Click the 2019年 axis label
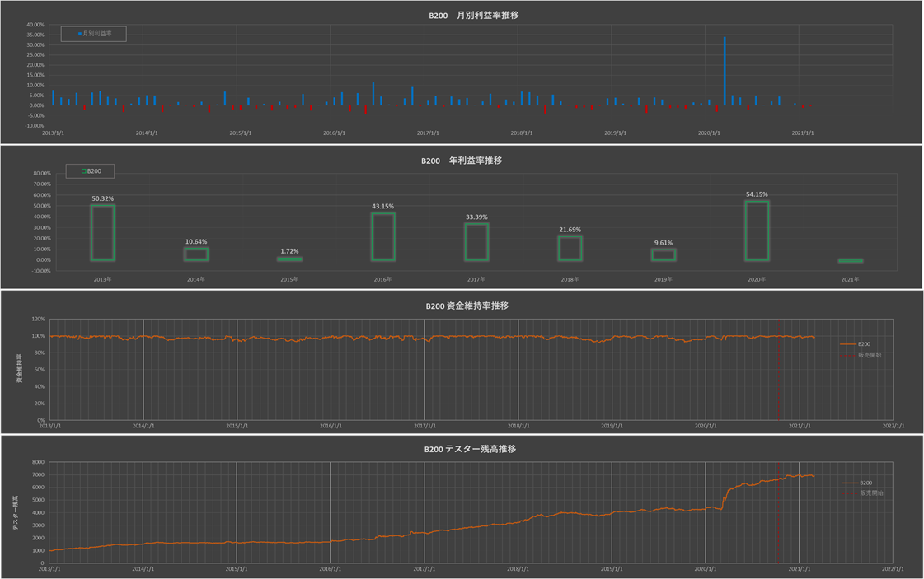 (x=664, y=279)
